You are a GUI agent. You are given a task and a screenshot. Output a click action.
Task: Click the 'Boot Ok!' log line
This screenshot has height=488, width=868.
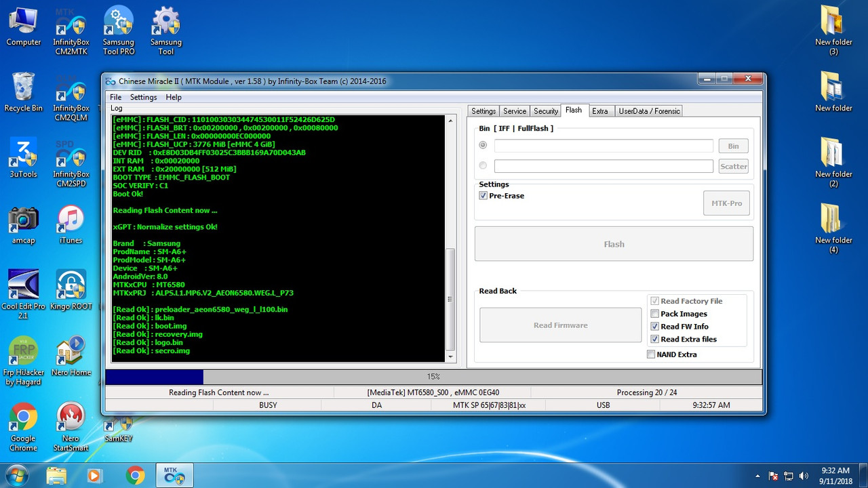(128, 194)
